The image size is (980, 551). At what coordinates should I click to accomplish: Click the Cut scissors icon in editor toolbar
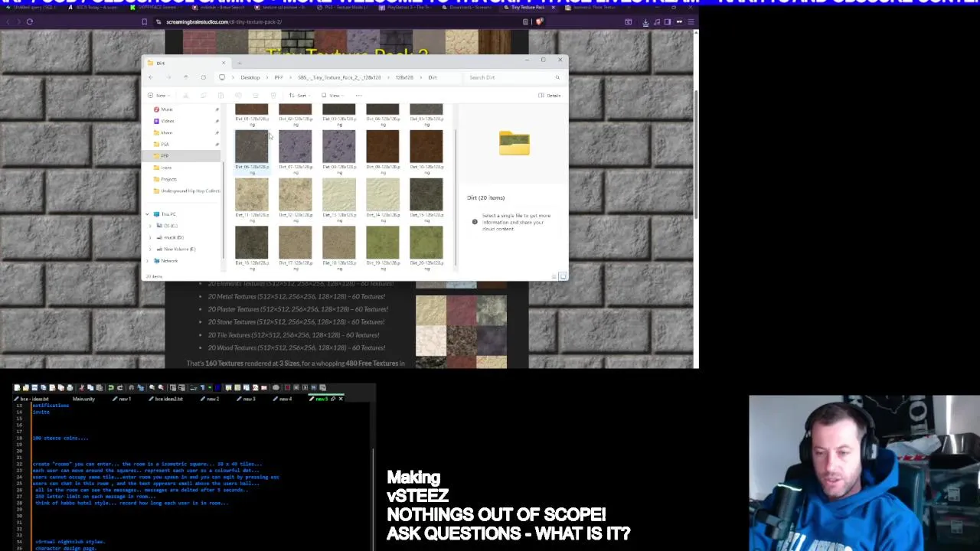(81, 388)
